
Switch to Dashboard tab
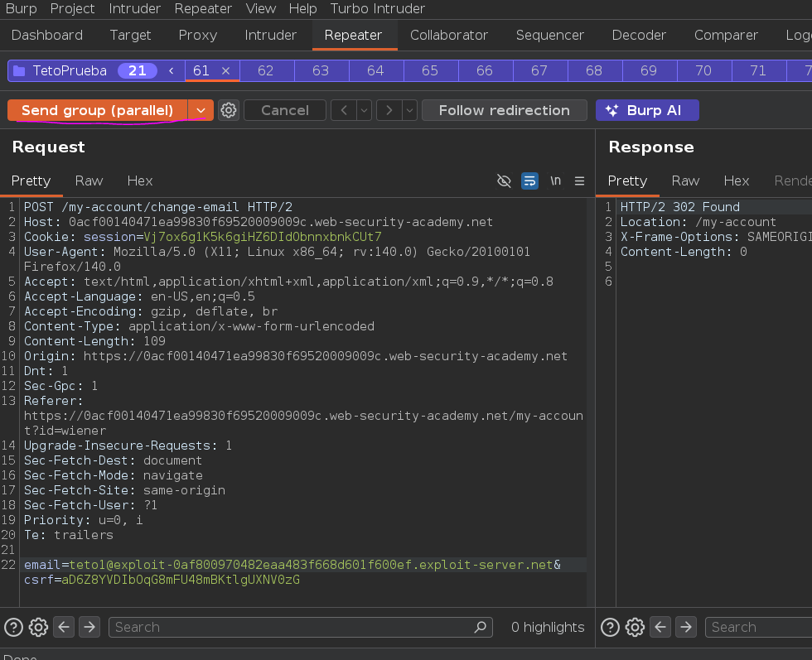click(47, 36)
